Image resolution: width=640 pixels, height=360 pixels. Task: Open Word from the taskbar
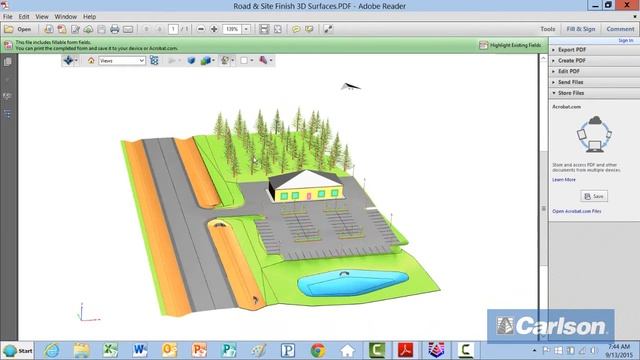pyautogui.click(x=140, y=351)
